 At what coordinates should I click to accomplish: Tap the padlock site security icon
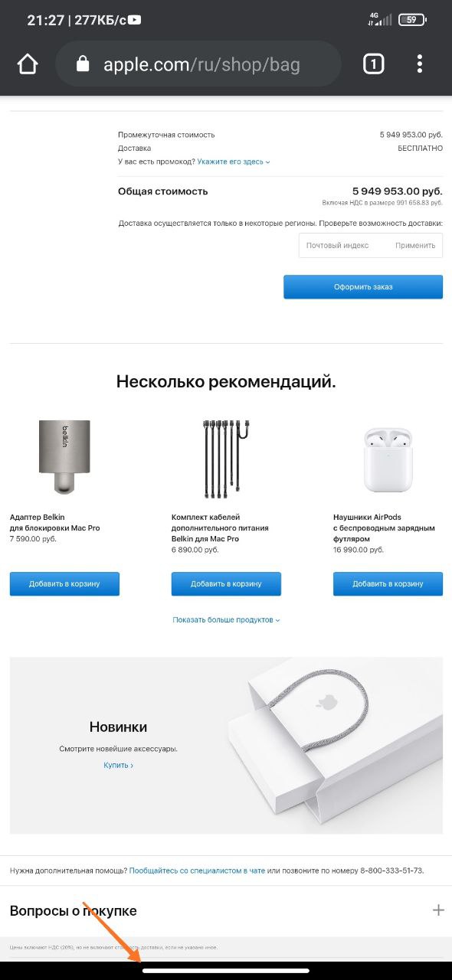(84, 64)
